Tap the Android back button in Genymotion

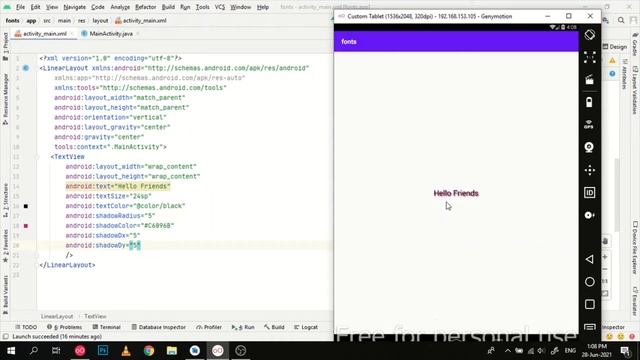589,259
